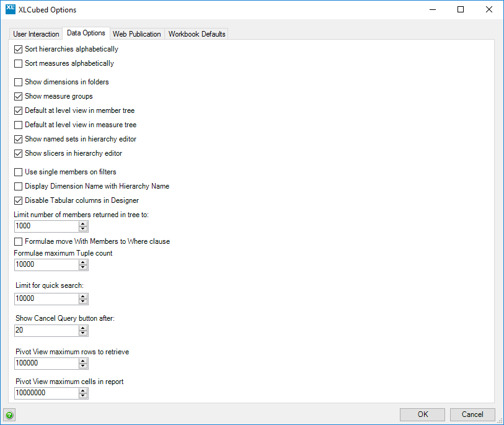This screenshot has width=504, height=425.
Task: Toggle Default at level view in member tree
Action: click(19, 110)
